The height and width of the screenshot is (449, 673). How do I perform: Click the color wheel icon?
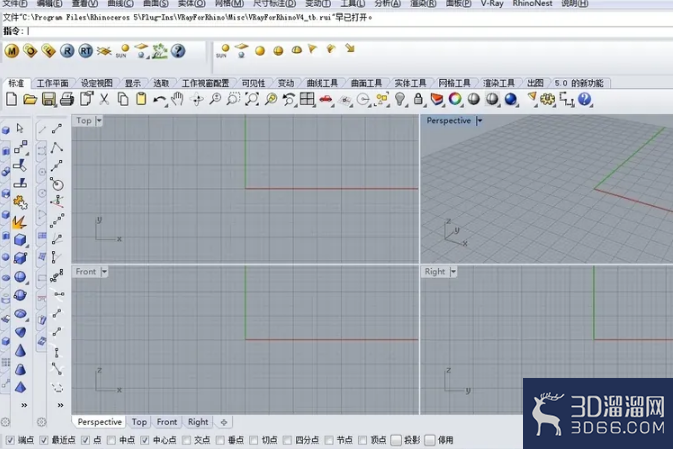[455, 99]
